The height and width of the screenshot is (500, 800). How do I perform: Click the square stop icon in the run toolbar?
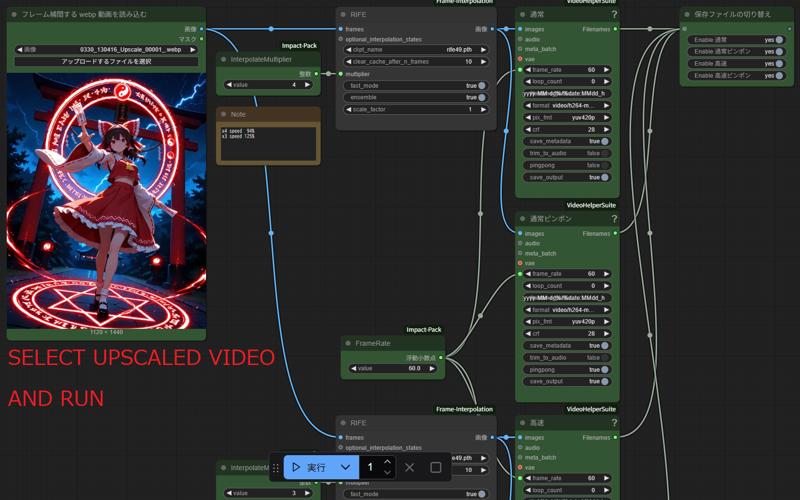436,467
